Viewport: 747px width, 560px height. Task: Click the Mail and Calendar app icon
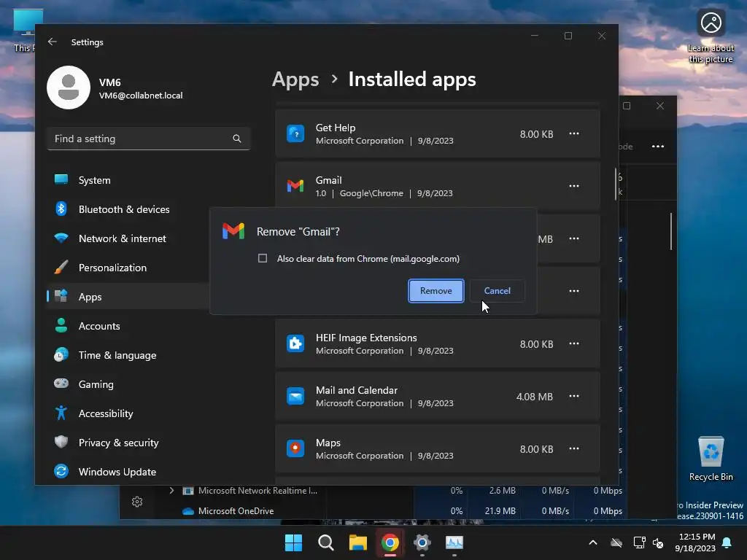pyautogui.click(x=295, y=396)
